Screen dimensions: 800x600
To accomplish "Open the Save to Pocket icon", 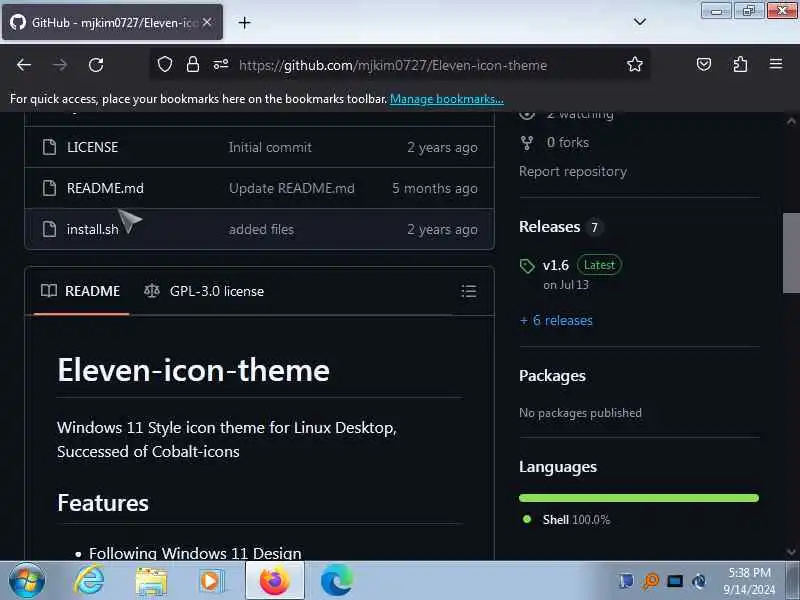I will 704,64.
